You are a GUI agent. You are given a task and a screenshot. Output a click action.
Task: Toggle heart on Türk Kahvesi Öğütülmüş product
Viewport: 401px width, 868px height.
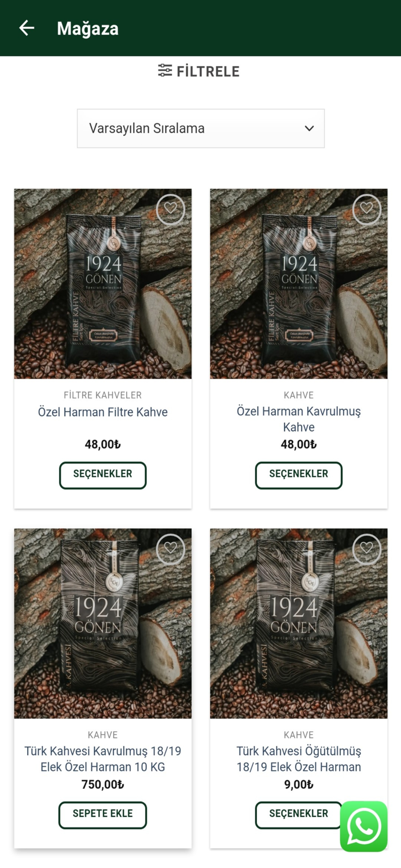[367, 549]
